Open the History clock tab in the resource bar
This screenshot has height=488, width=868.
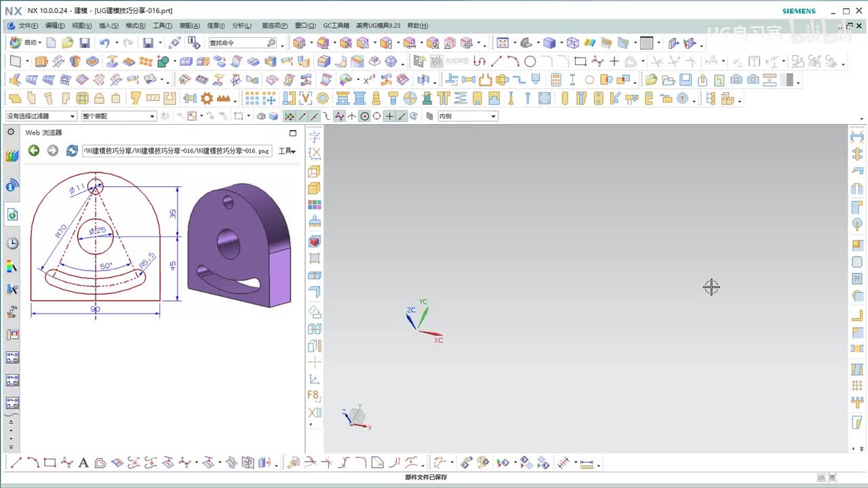click(x=12, y=243)
